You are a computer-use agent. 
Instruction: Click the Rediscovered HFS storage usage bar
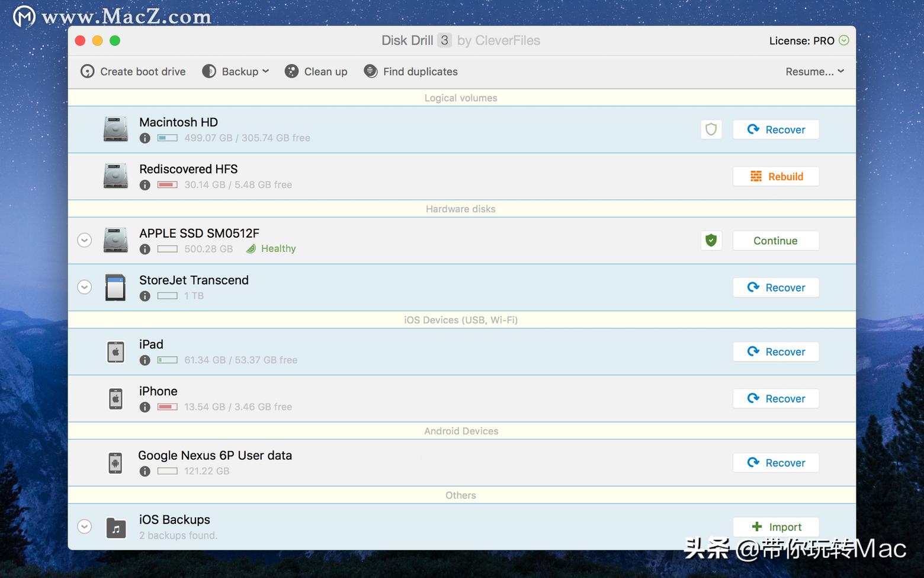click(168, 185)
